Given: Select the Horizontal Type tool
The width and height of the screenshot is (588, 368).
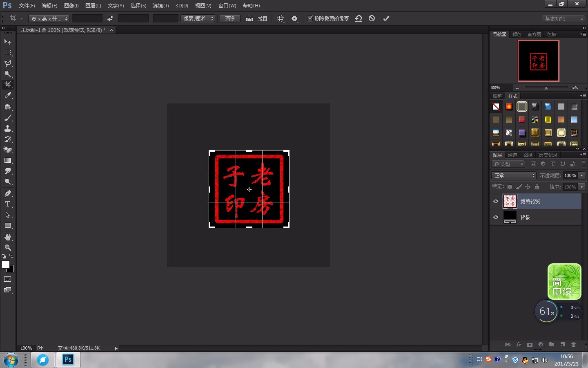Looking at the screenshot, I should click(x=8, y=204).
